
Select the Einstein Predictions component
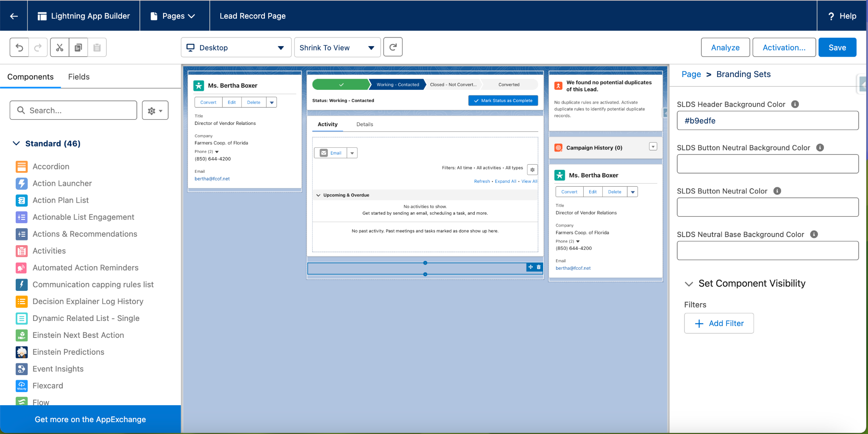coord(68,352)
